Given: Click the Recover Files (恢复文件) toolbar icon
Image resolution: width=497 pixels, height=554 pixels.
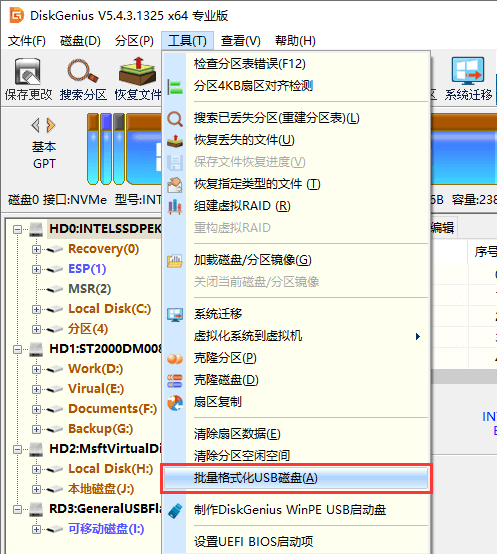Looking at the screenshot, I should [x=137, y=71].
